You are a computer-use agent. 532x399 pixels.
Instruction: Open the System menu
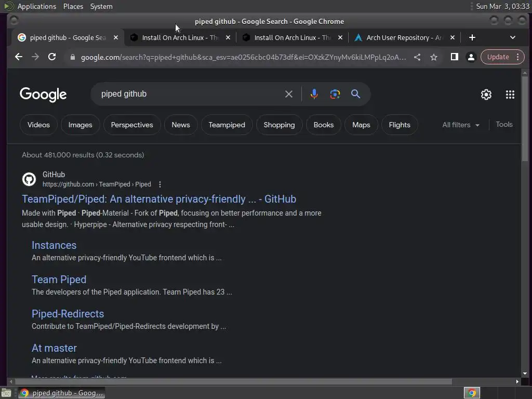click(101, 6)
